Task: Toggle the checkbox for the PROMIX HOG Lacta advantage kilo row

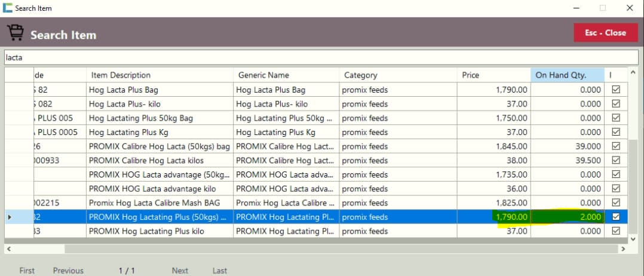Action: (616, 189)
